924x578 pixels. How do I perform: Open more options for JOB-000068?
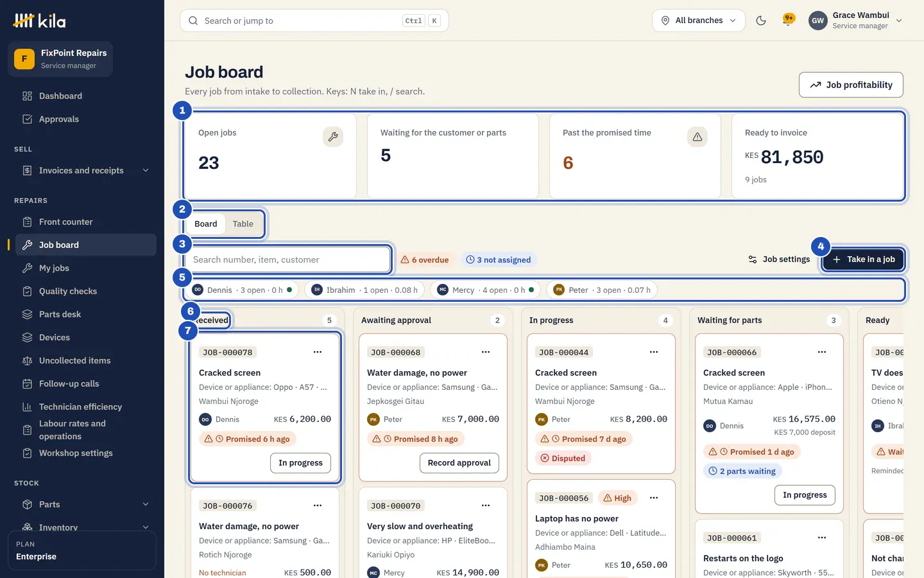click(486, 352)
